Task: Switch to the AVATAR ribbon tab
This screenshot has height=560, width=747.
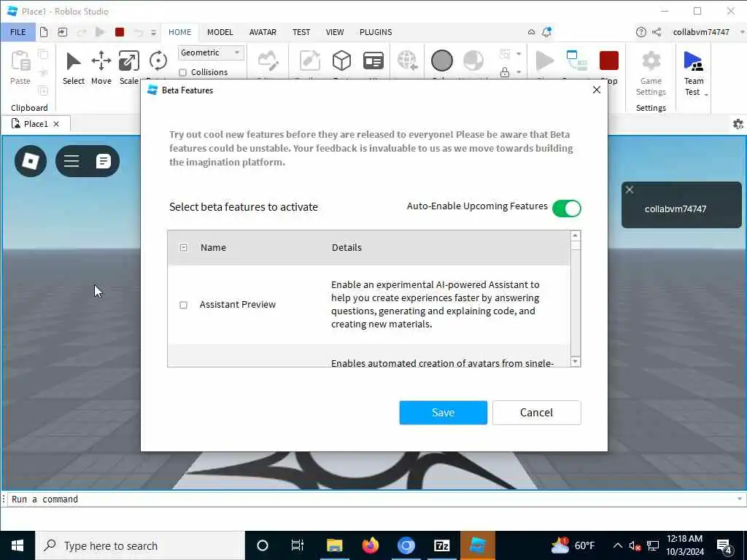Action: pos(263,32)
